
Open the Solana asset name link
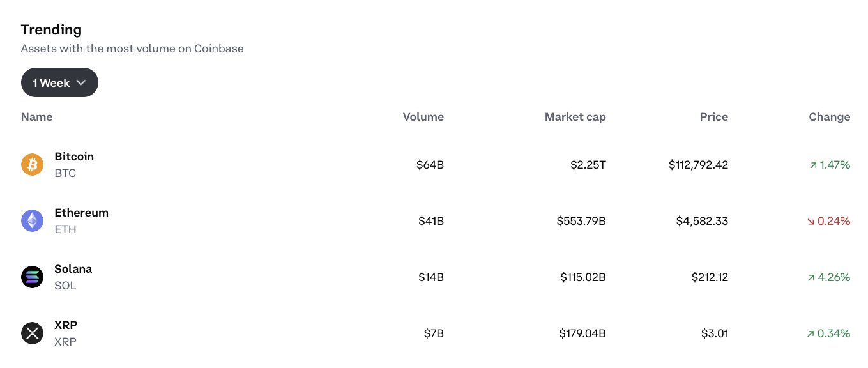click(73, 269)
